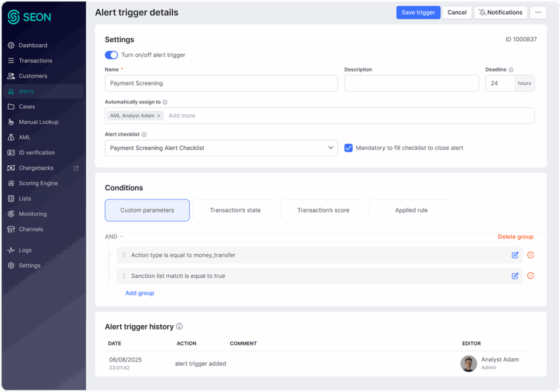The height and width of the screenshot is (392, 560).
Task: Click the ID 1000837 text
Action: coord(521,39)
